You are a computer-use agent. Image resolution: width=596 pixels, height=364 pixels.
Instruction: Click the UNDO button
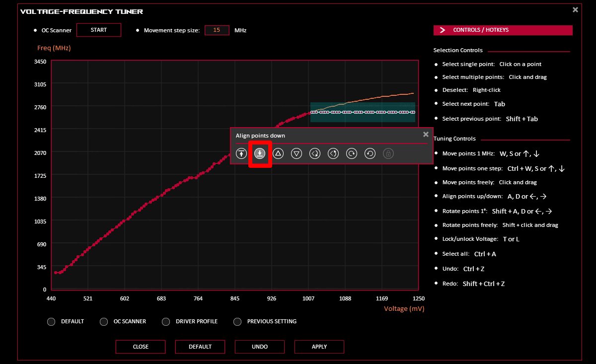(259, 347)
